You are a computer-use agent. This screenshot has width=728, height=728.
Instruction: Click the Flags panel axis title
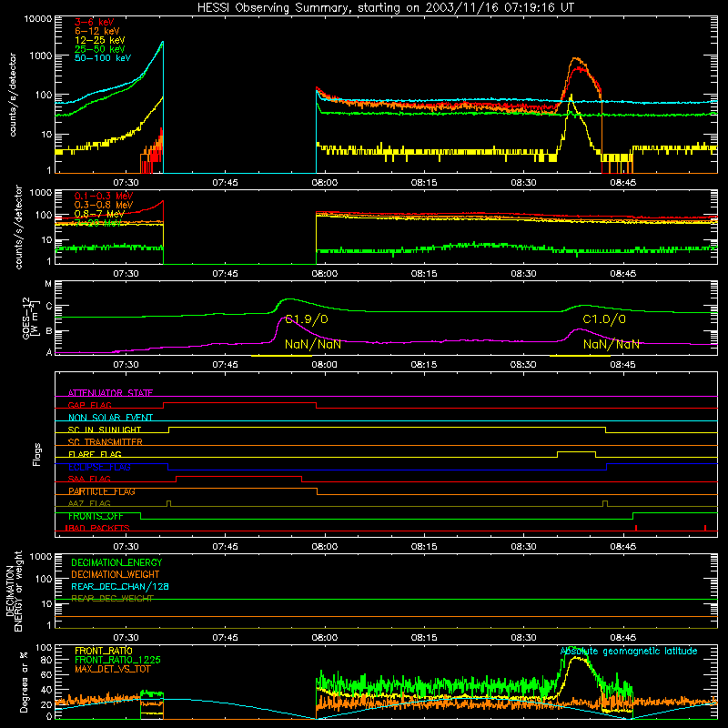tap(36, 454)
